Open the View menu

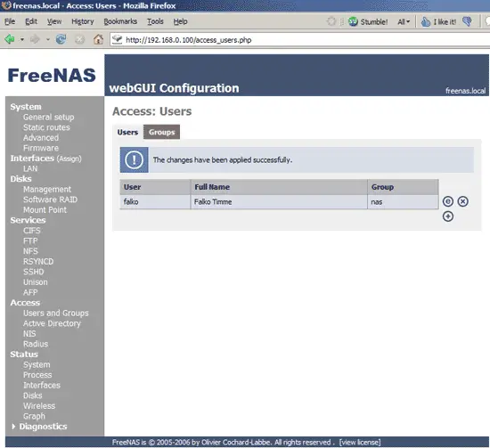[54, 21]
